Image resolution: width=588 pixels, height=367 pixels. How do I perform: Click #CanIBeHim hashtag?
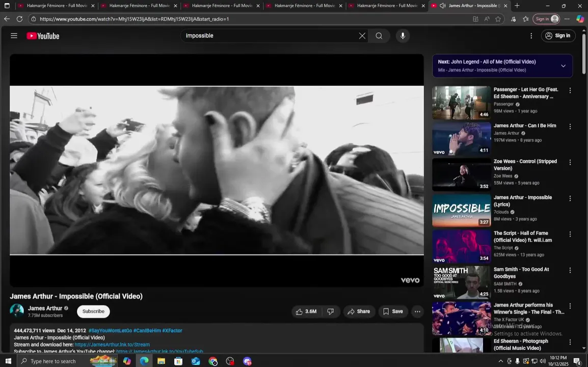pos(147,331)
